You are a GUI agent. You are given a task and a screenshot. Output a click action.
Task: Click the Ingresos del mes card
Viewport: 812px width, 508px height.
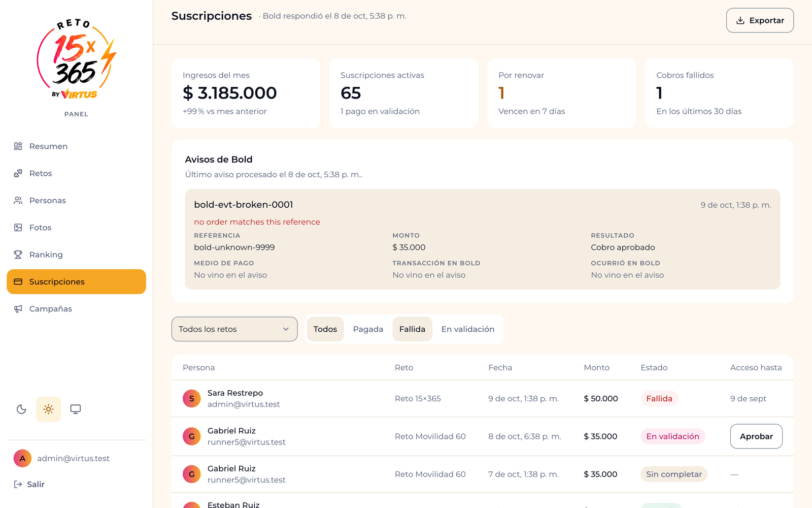coord(246,93)
